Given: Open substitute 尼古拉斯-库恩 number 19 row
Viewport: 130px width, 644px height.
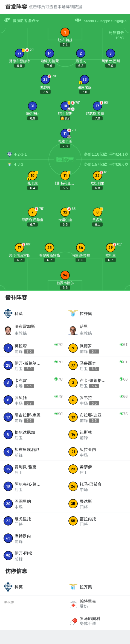Looking at the screenshot, I should [x=33, y=417].
